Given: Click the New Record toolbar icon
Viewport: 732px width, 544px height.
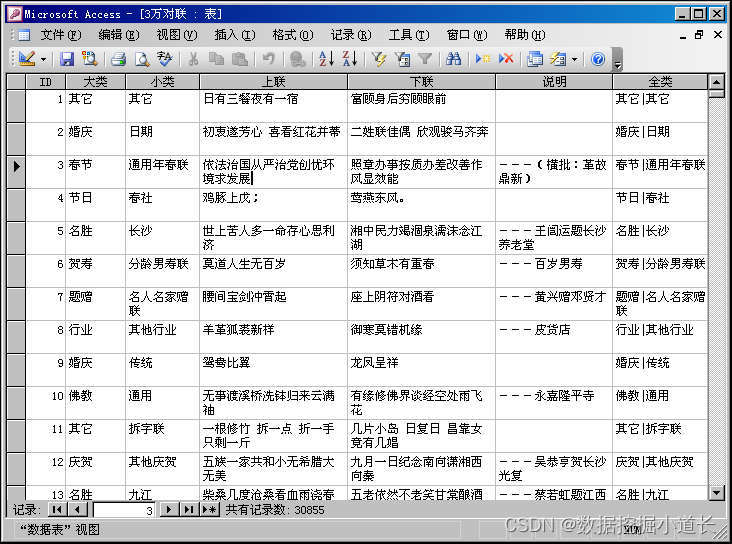Looking at the screenshot, I should [483, 59].
